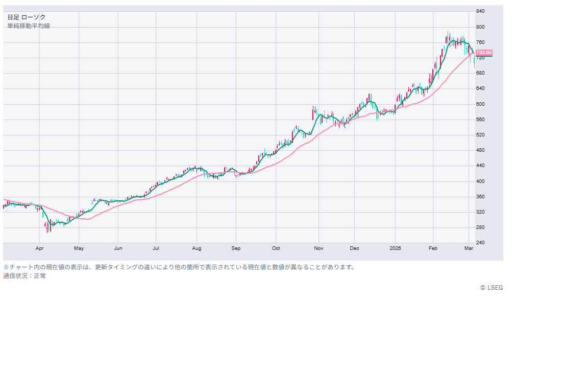The image size is (588, 368).
Task: Select the Feb marker on the date axis
Action: tap(433, 248)
